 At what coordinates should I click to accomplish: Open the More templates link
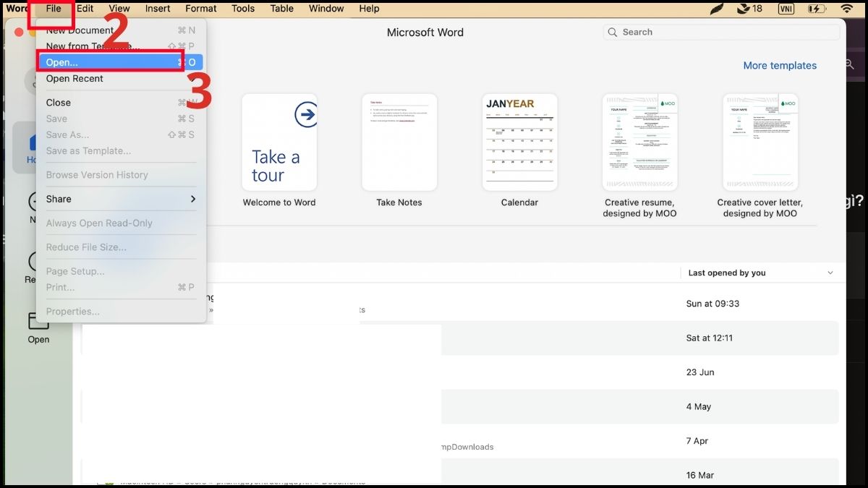pos(780,65)
